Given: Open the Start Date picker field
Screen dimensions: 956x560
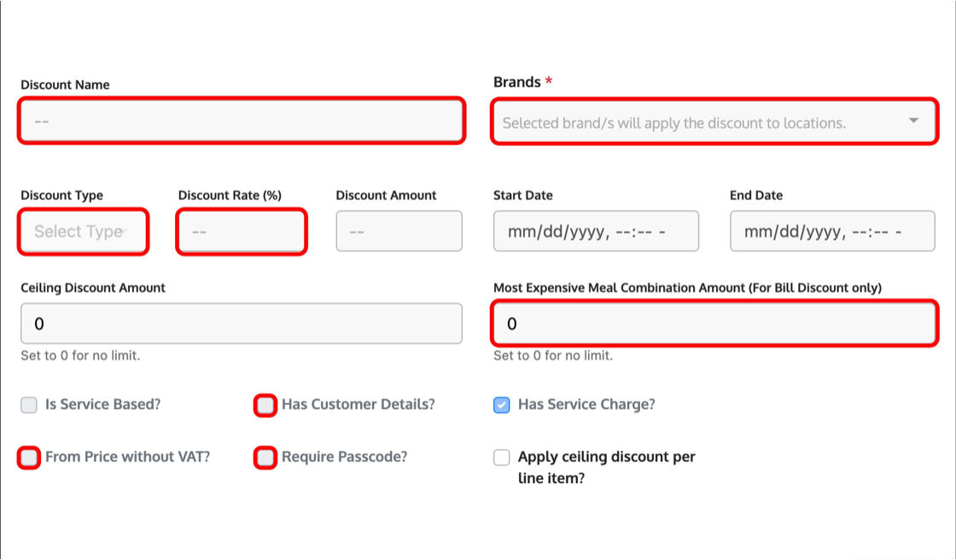Looking at the screenshot, I should tap(596, 231).
